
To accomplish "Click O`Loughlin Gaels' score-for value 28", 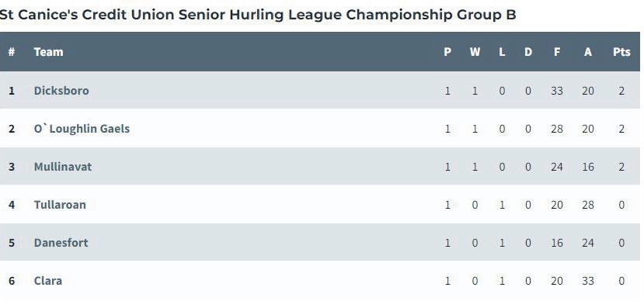I will 557,129.
